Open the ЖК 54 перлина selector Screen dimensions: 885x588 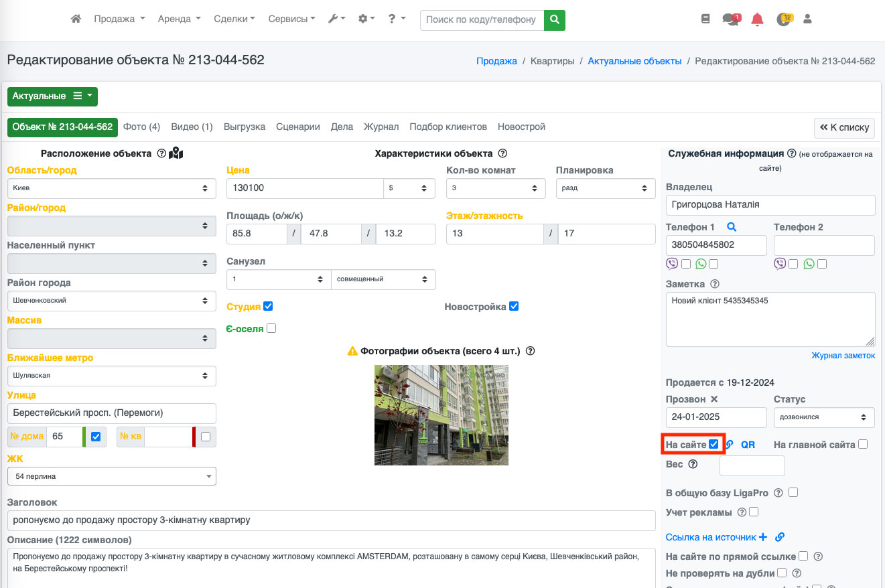(x=111, y=476)
